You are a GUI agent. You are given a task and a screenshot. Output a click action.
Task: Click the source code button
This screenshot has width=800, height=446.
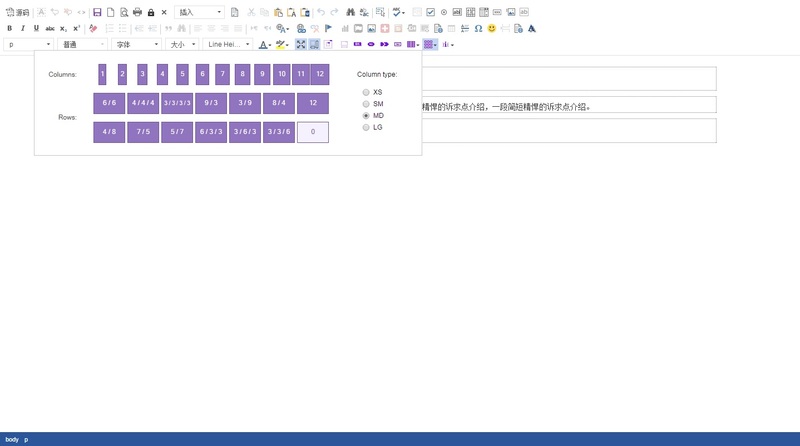[x=17, y=12]
